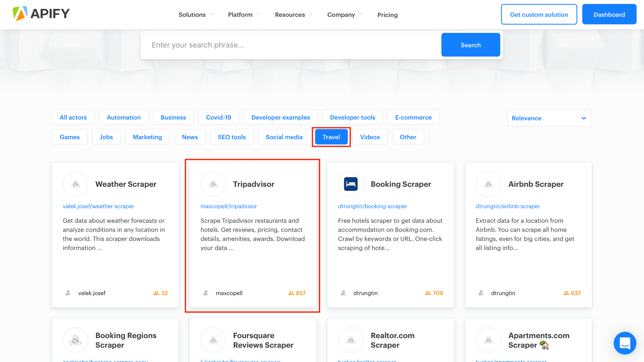Open dtrungtin/airbnb-scraper link
Image resolution: width=644 pixels, height=362 pixels.
point(508,206)
